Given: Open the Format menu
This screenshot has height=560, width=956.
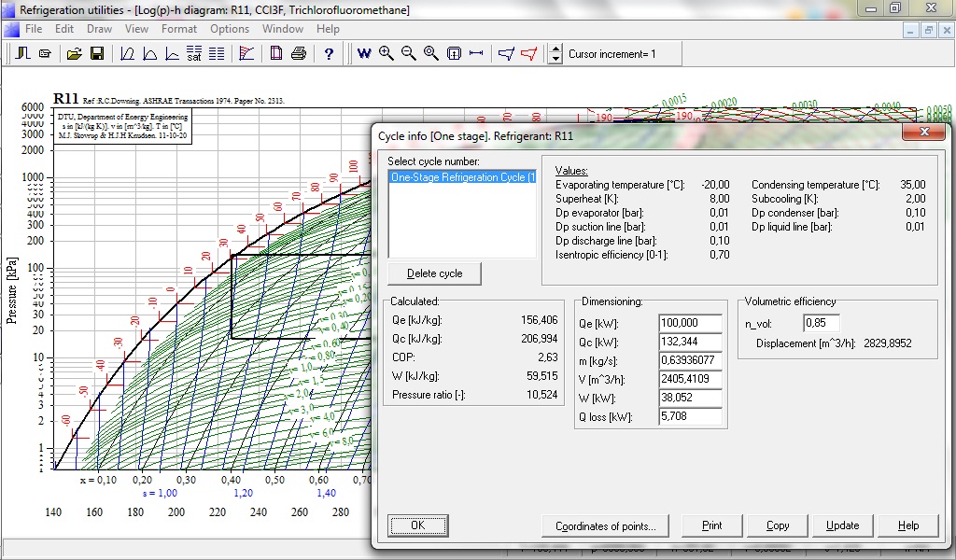Looking at the screenshot, I should click(179, 29).
